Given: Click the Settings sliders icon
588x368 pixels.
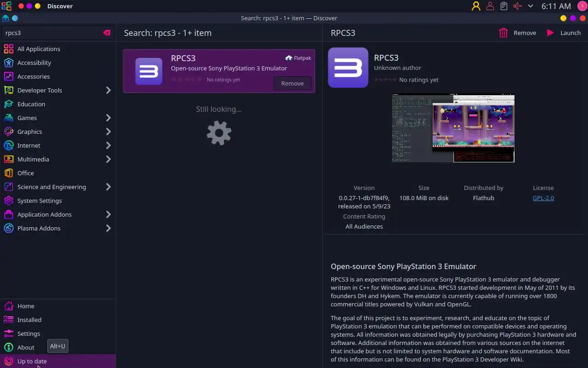Looking at the screenshot, I should point(8,333).
